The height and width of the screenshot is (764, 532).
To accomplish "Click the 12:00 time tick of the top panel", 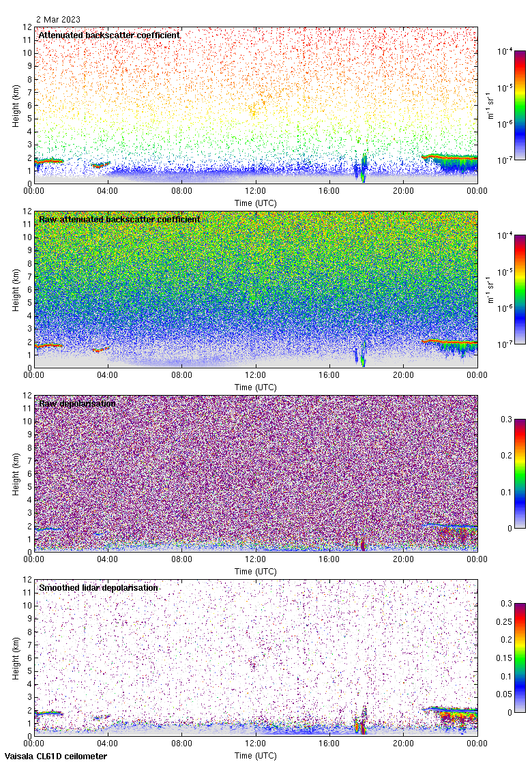I will coord(255,191).
